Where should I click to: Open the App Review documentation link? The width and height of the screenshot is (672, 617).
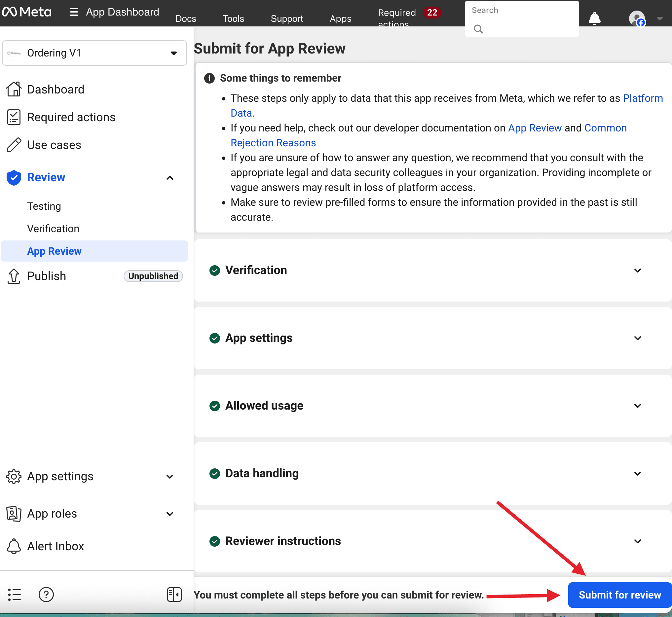[535, 128]
